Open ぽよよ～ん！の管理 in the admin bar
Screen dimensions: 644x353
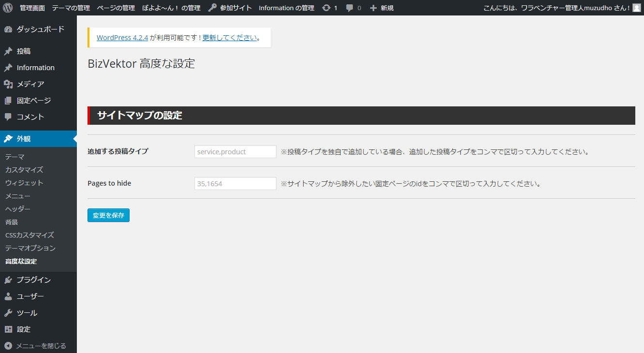coord(172,8)
